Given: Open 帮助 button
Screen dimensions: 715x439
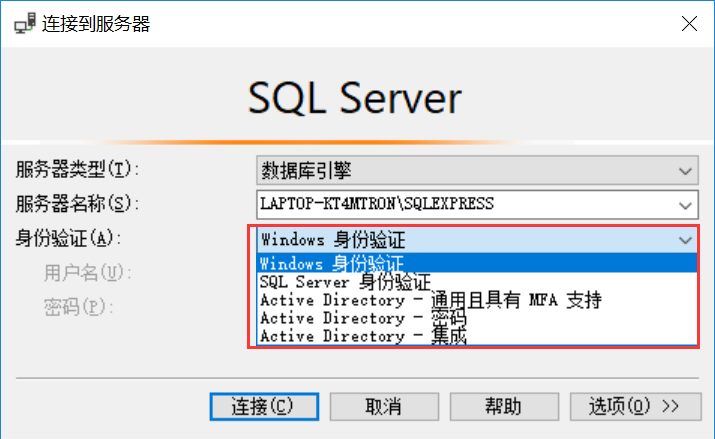Looking at the screenshot, I should [x=504, y=407].
